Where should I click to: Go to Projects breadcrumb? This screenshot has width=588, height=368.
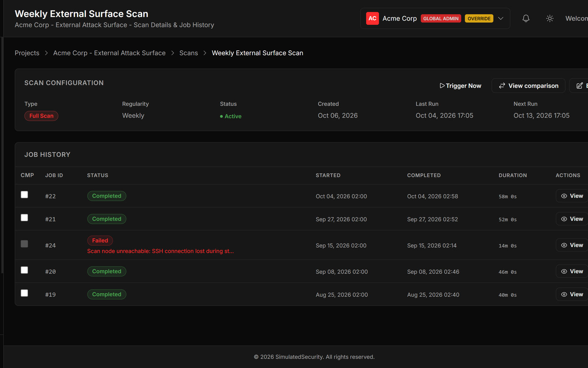[27, 53]
